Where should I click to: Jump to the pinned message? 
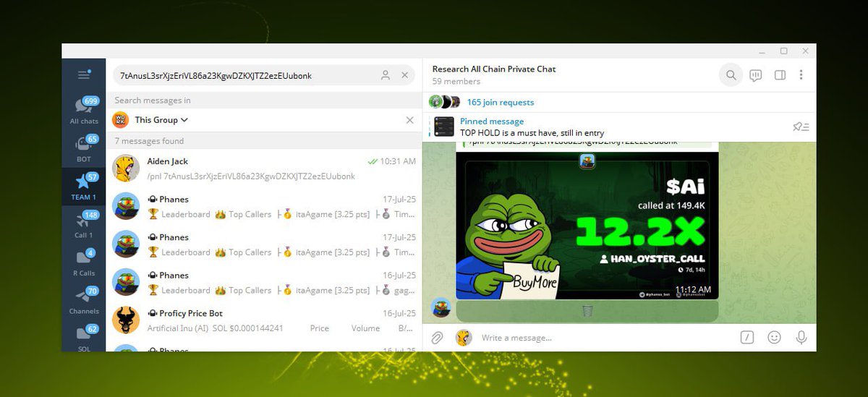[x=532, y=127]
